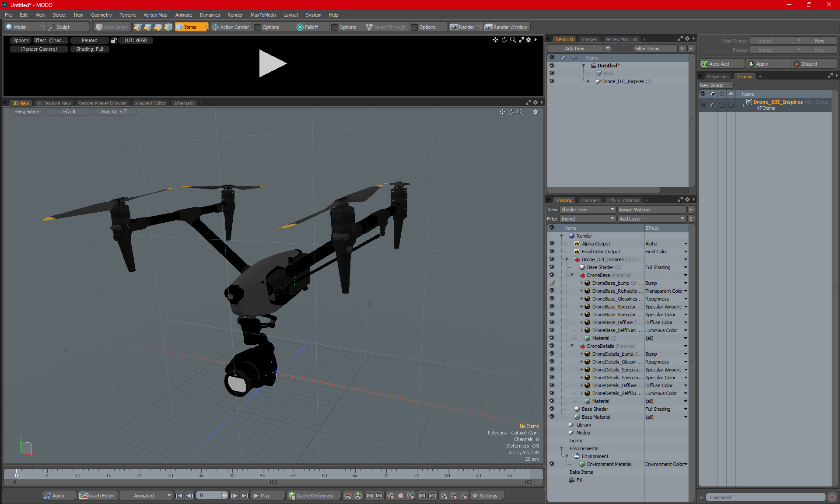Step to previous frame
Image resolution: width=840 pixels, height=504 pixels.
[189, 496]
